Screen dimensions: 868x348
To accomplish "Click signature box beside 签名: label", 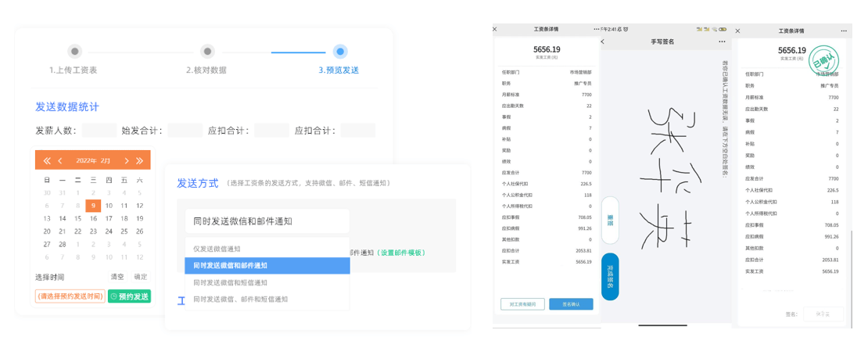I will coord(823,314).
